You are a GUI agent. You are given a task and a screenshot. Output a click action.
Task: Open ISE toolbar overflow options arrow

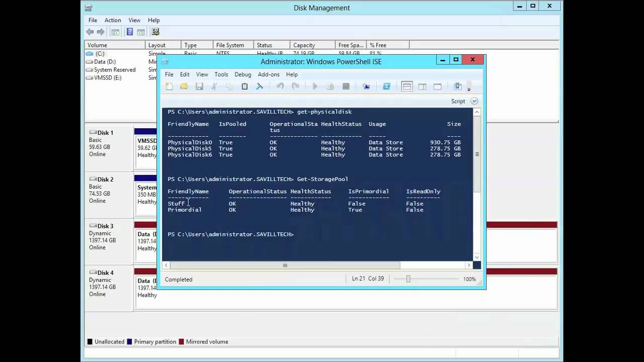[x=469, y=89]
